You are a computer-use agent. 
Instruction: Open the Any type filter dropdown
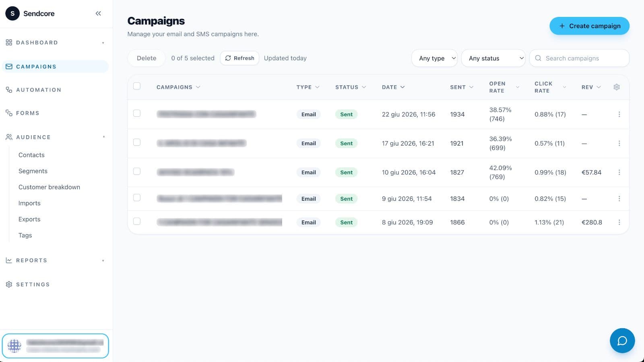click(x=435, y=58)
